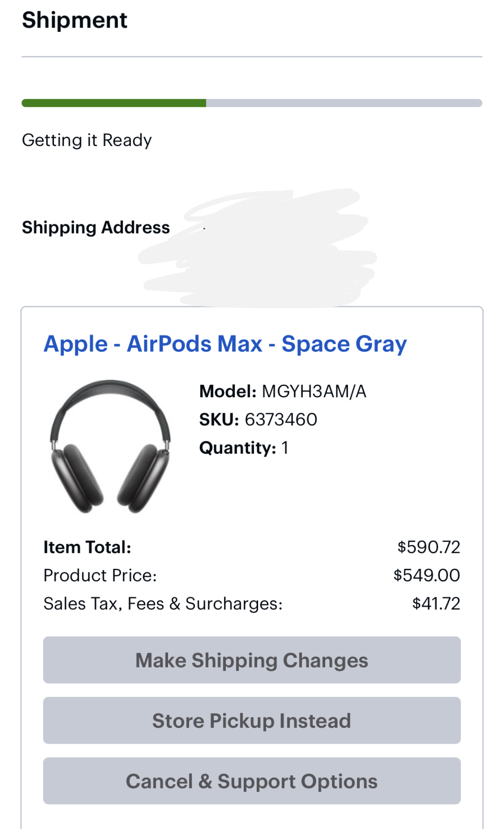Screen dimensions: 504x829
Task: Click the gray unfilled part of progress bar
Action: (344, 103)
